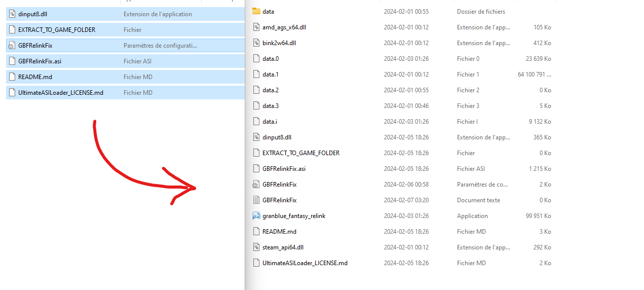Click the highlighted 'Fichier ASI' type cell

(x=137, y=61)
